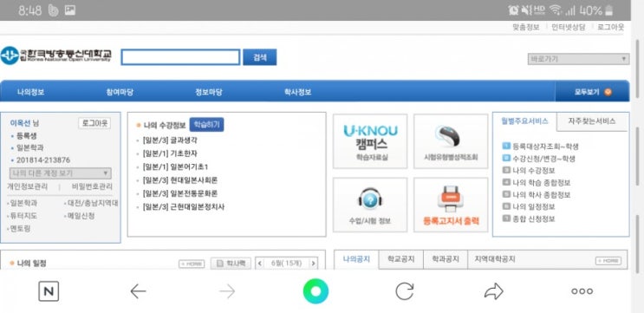Click 인터넷상담 top link
Screen dimensions: 644x313
click(569, 28)
